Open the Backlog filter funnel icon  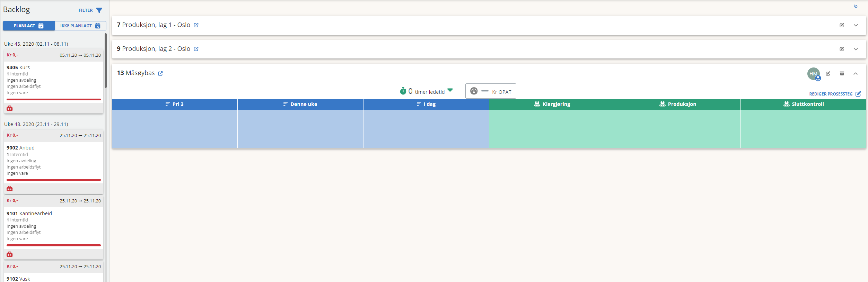pyautogui.click(x=99, y=10)
